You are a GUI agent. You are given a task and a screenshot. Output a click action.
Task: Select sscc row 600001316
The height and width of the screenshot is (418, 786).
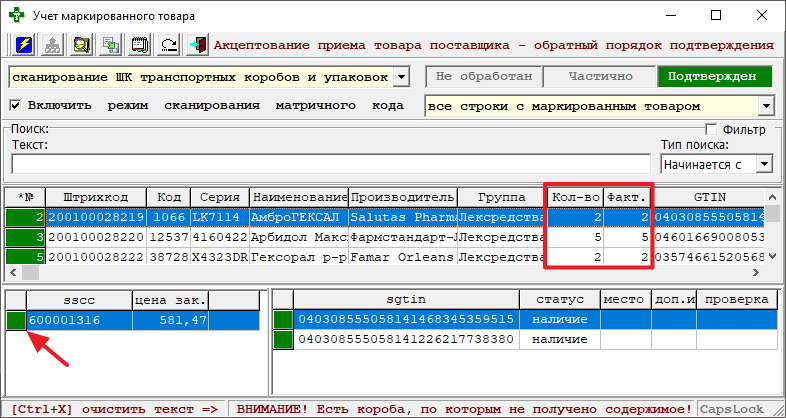pyautogui.click(x=133, y=320)
